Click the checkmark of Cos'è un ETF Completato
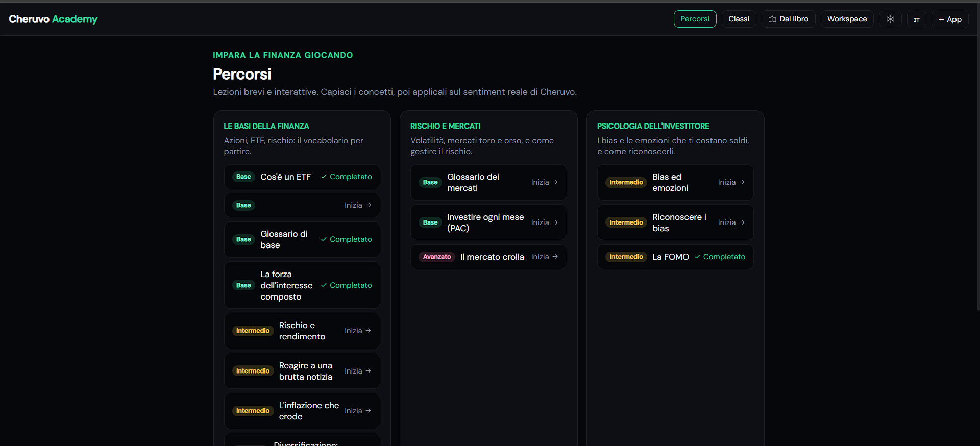 [324, 177]
